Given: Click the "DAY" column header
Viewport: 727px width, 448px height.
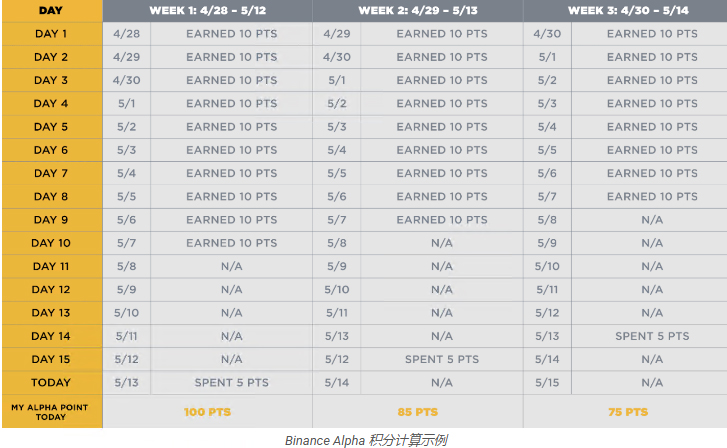Looking at the screenshot, I should [51, 10].
